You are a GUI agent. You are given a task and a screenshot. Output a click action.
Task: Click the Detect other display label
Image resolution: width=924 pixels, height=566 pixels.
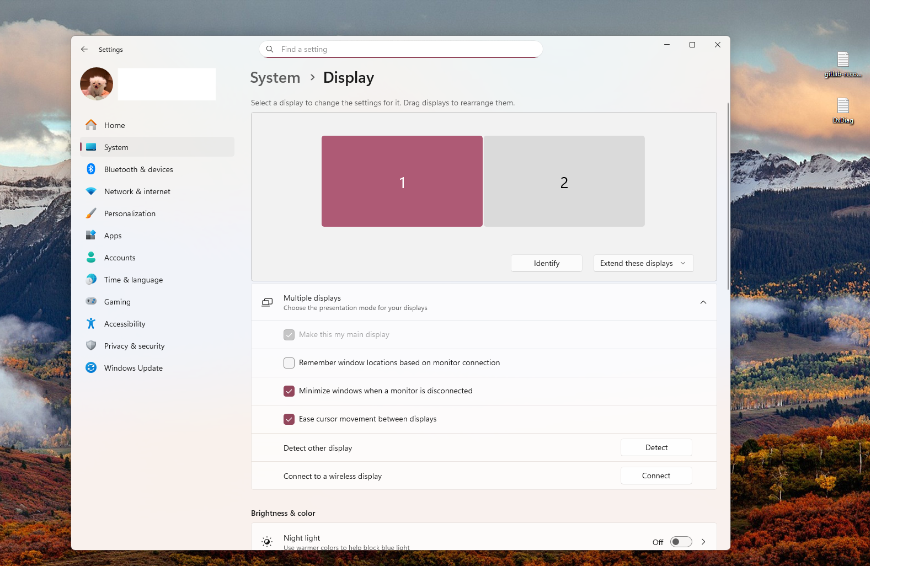coord(318,448)
